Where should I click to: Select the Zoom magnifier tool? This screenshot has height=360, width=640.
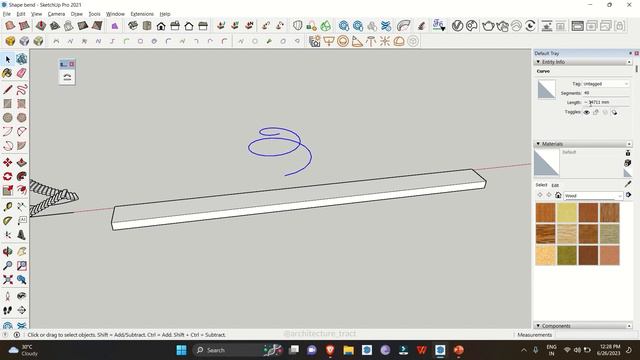click(x=8, y=266)
